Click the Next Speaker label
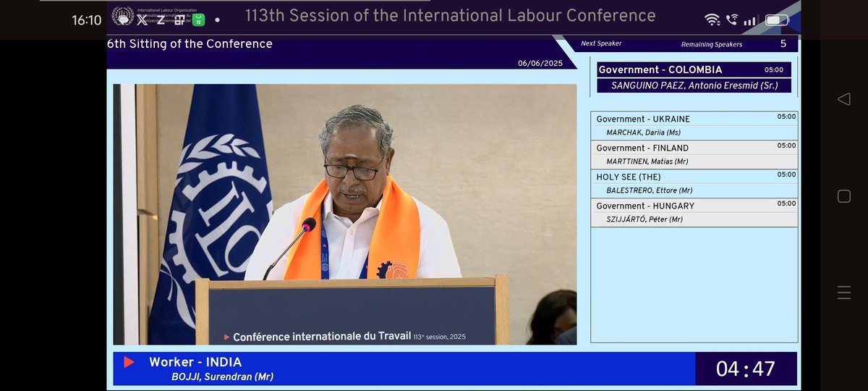Image resolution: width=868 pixels, height=391 pixels. coord(601,43)
